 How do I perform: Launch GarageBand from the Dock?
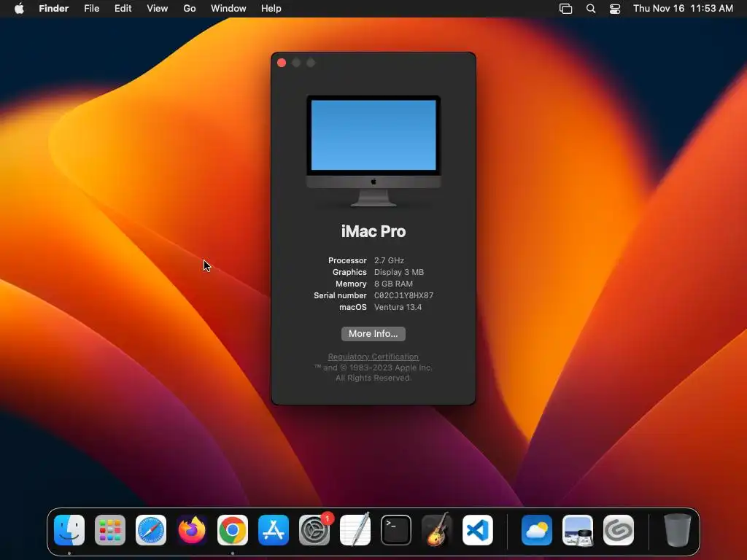pyautogui.click(x=437, y=530)
